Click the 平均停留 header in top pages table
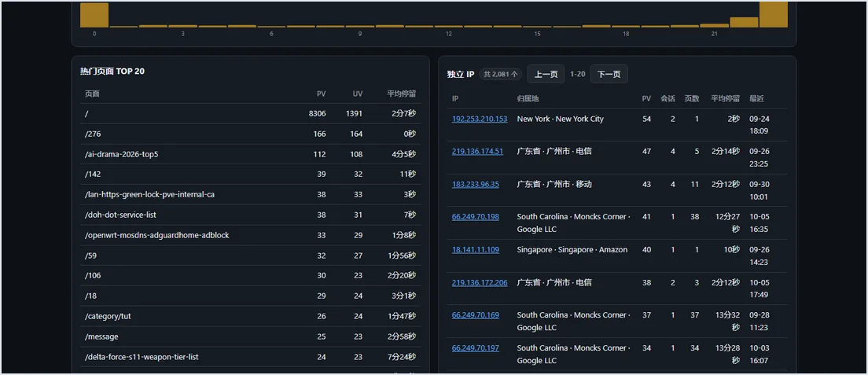The width and height of the screenshot is (868, 375). (x=401, y=94)
